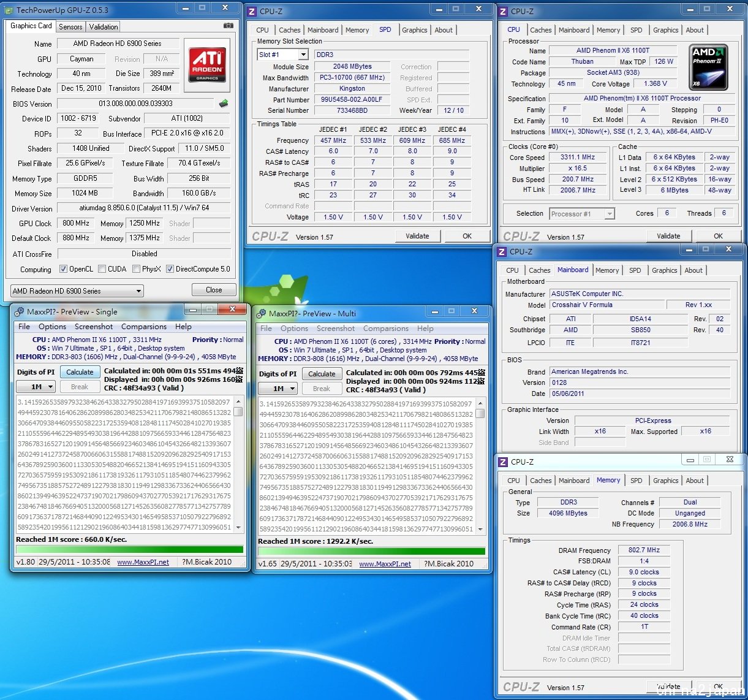Screen dimensions: 748x700
Task: Close the MaxxPI Single window with red X
Action: [x=233, y=310]
